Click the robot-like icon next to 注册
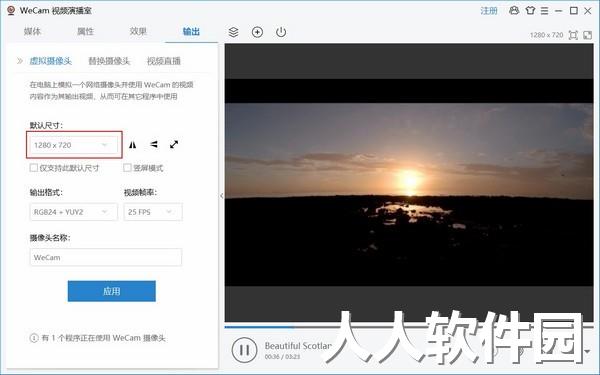 514,10
